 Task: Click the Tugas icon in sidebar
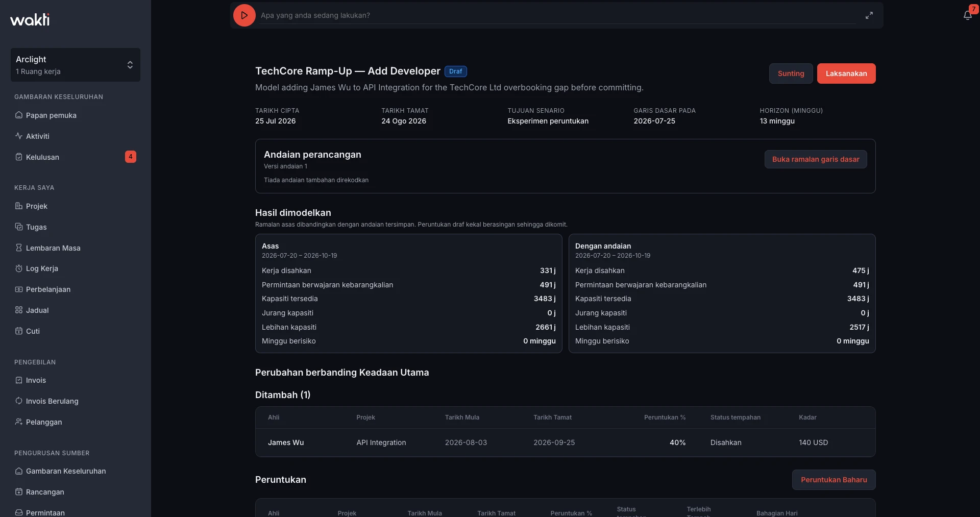point(19,227)
